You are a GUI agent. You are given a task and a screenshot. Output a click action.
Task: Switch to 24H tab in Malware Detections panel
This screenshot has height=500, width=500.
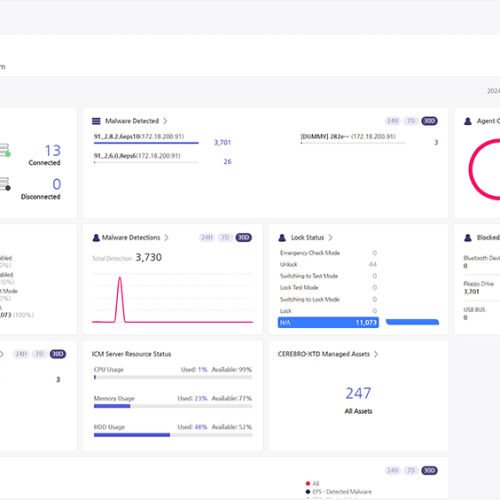[207, 238]
